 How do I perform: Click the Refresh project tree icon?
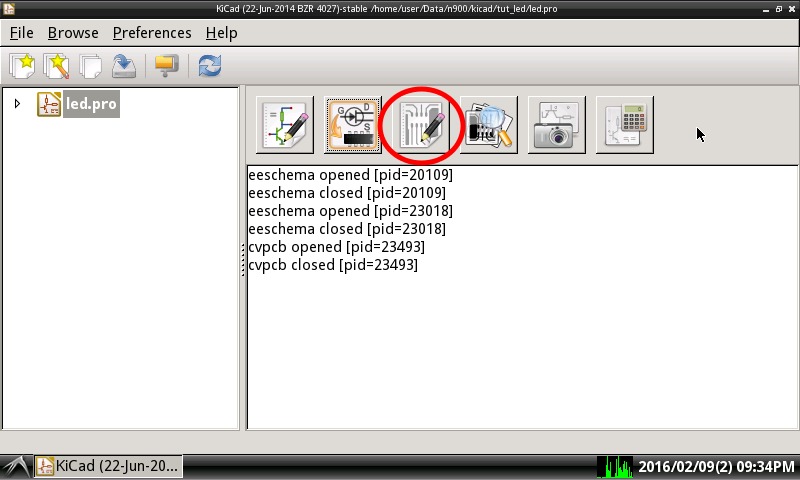pyautogui.click(x=210, y=66)
